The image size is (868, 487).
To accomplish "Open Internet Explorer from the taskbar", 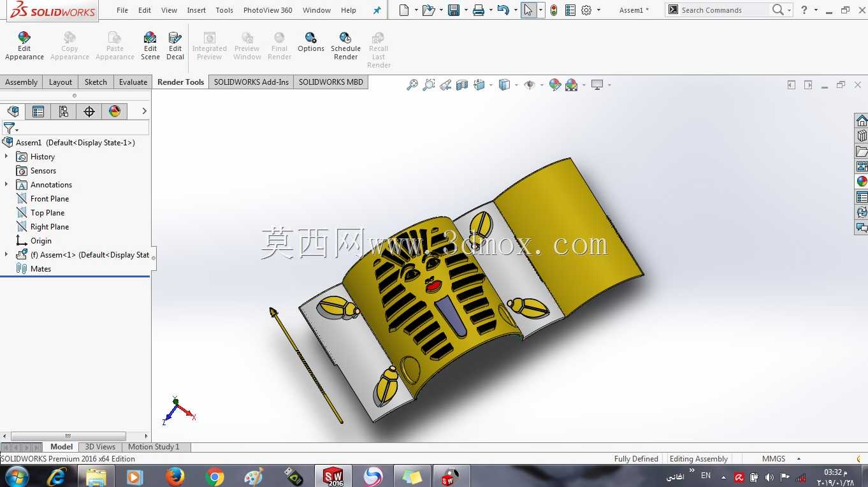I will (57, 476).
